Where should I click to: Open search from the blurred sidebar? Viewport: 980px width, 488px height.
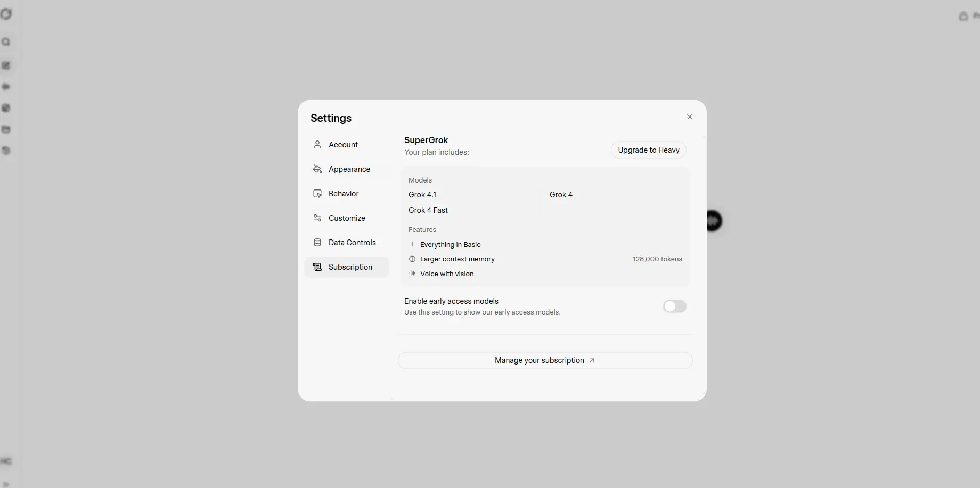tap(6, 42)
